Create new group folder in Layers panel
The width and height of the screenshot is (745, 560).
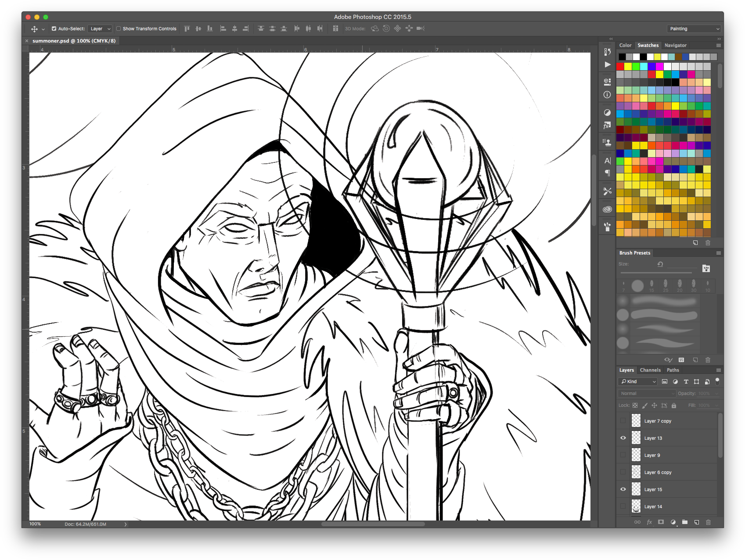(684, 522)
